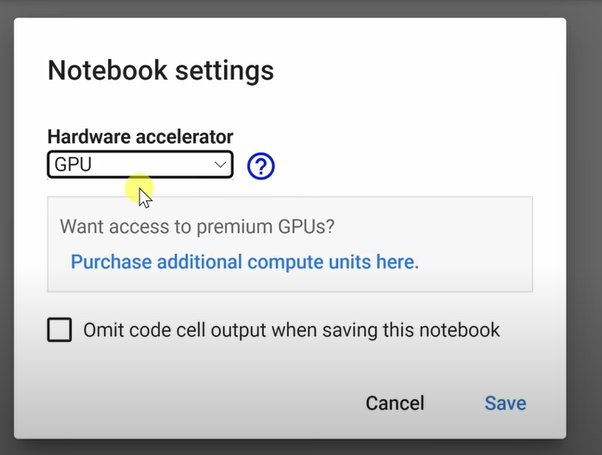
Task: Open the Hardware accelerator dropdown
Action: 140,165
